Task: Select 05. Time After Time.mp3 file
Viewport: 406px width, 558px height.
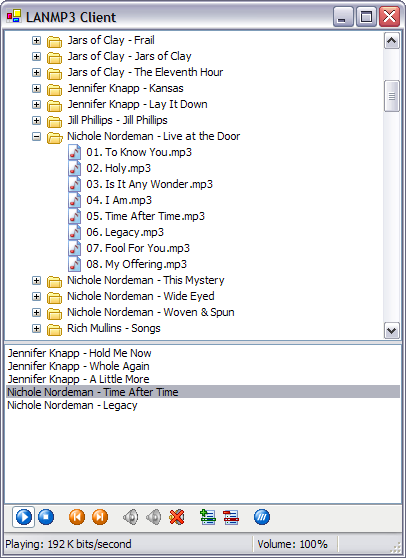Action: pos(146,216)
